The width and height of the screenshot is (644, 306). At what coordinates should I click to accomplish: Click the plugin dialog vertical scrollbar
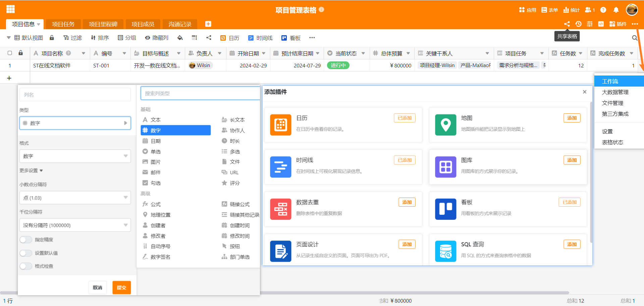[x=591, y=172]
